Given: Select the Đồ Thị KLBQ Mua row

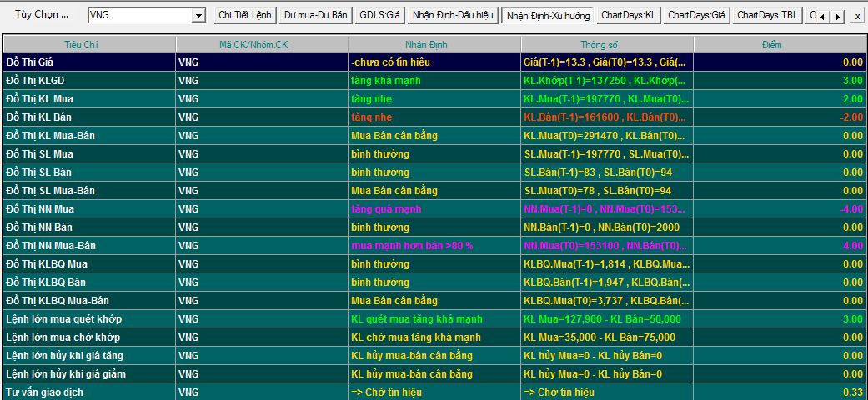Looking at the screenshot, I should (x=434, y=264).
